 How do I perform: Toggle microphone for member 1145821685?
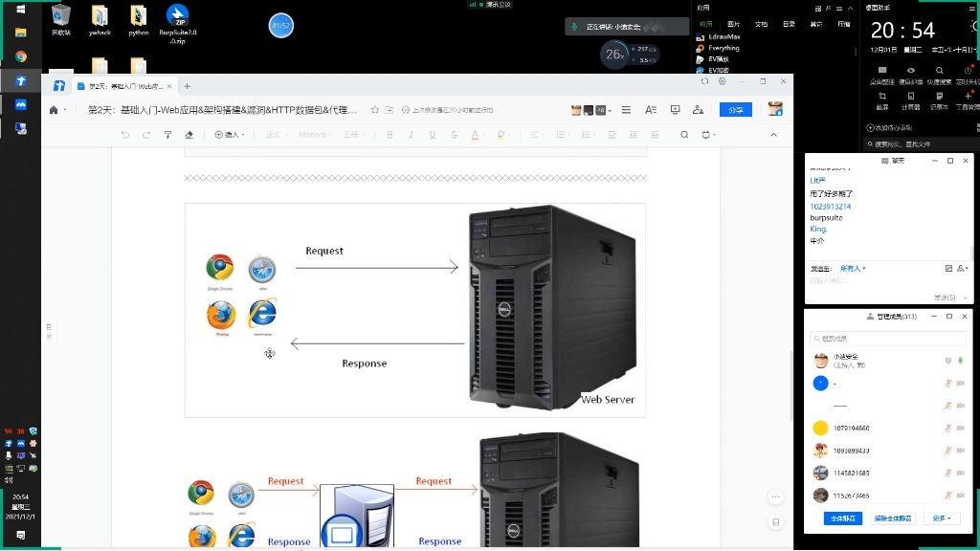pyautogui.click(x=948, y=473)
